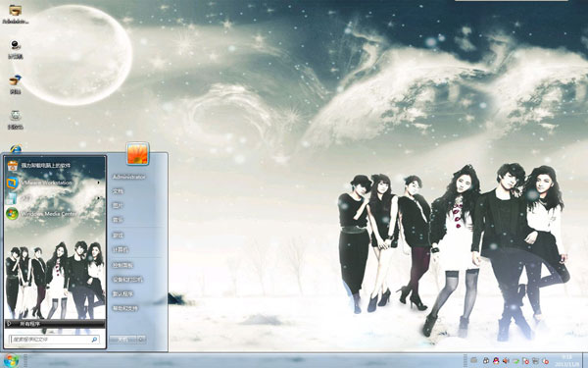
Task: Open the Network desktop icon
Action: tap(16, 84)
